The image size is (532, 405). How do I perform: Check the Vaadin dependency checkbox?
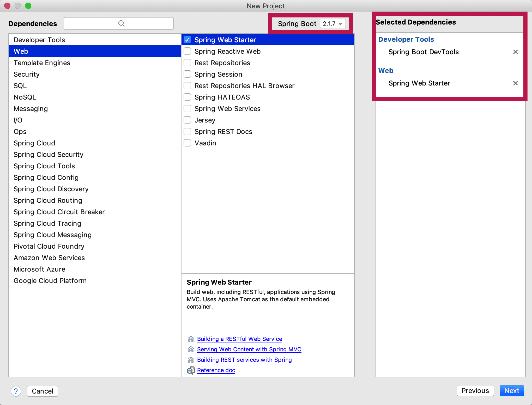pyautogui.click(x=187, y=143)
